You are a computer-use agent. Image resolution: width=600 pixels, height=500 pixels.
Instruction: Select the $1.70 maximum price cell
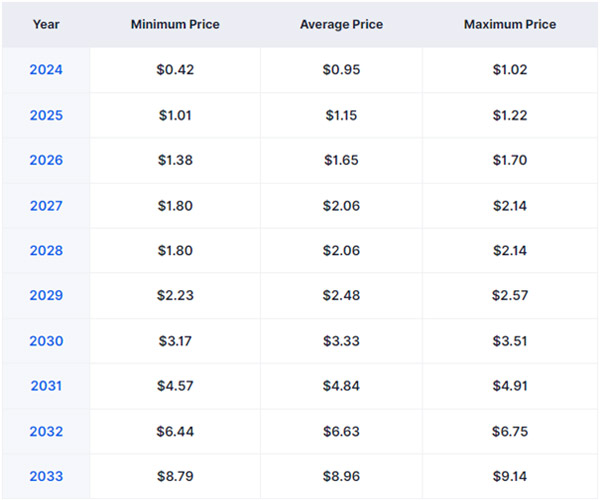(510, 160)
